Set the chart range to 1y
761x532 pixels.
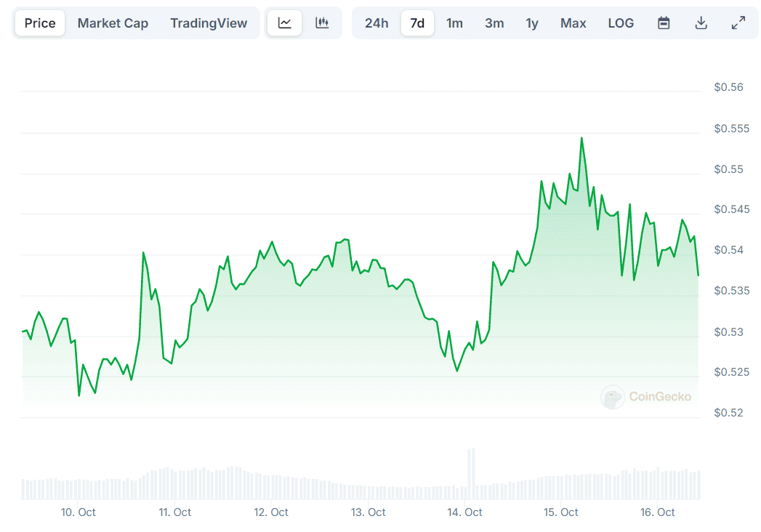[532, 23]
